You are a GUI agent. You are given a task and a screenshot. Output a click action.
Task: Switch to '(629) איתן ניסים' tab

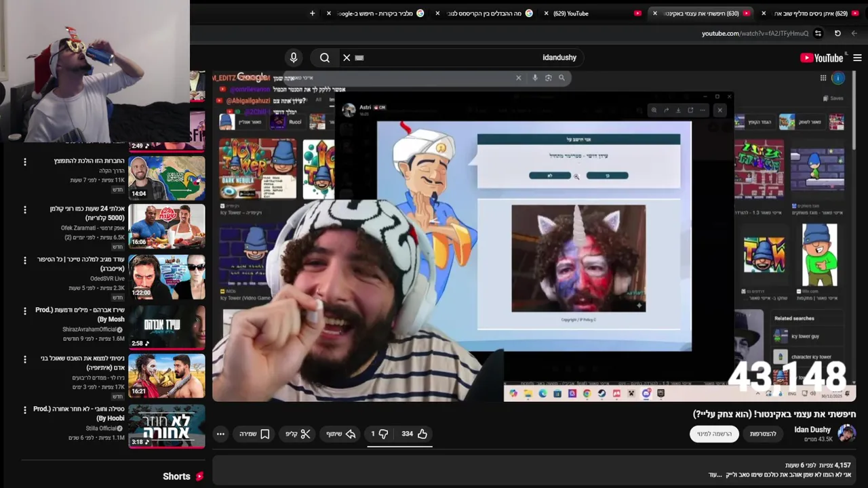pyautogui.click(x=810, y=14)
